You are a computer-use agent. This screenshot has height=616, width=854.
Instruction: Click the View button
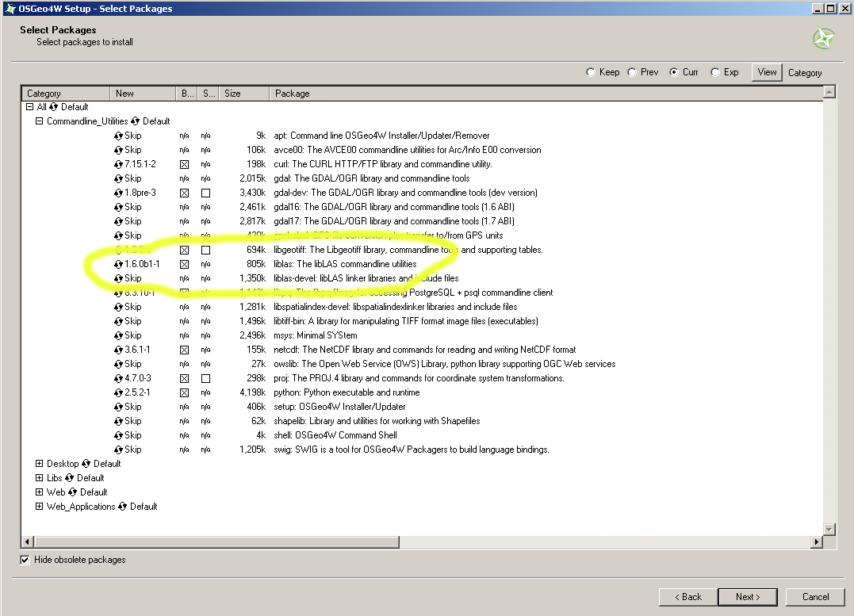click(x=767, y=72)
